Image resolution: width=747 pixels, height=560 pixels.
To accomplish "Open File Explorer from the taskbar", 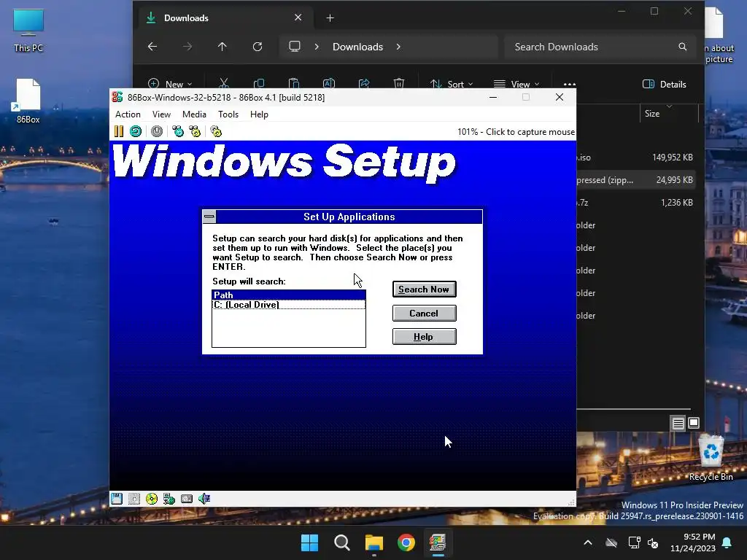I will [x=374, y=542].
